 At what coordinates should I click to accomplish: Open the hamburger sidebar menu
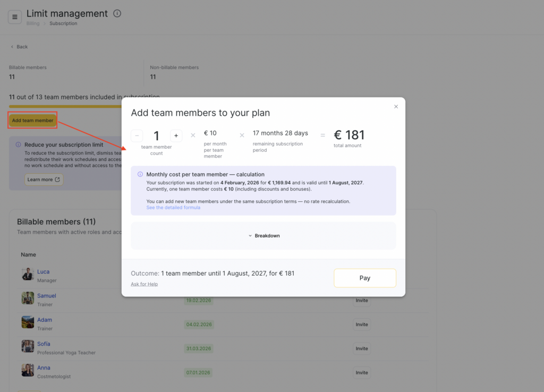15,17
